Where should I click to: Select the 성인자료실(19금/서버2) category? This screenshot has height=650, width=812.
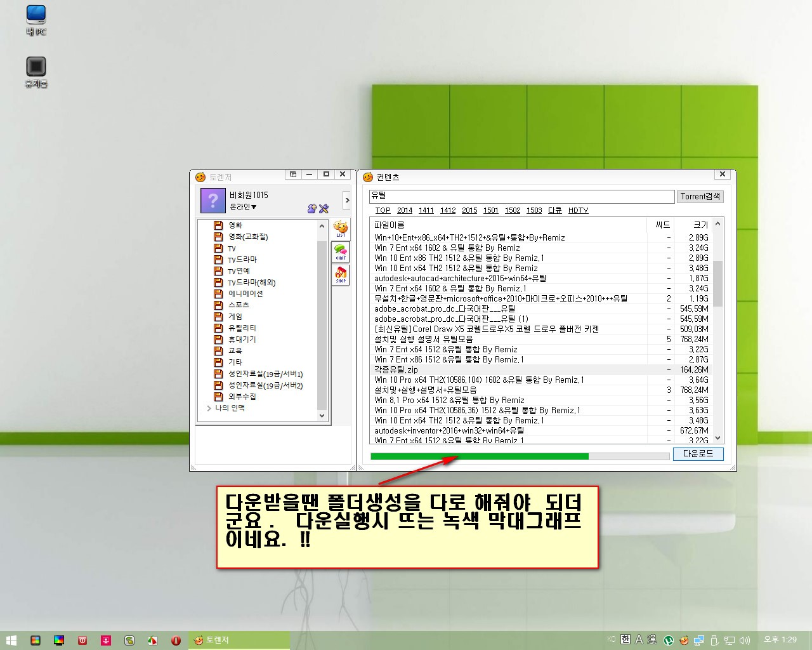[x=265, y=385]
